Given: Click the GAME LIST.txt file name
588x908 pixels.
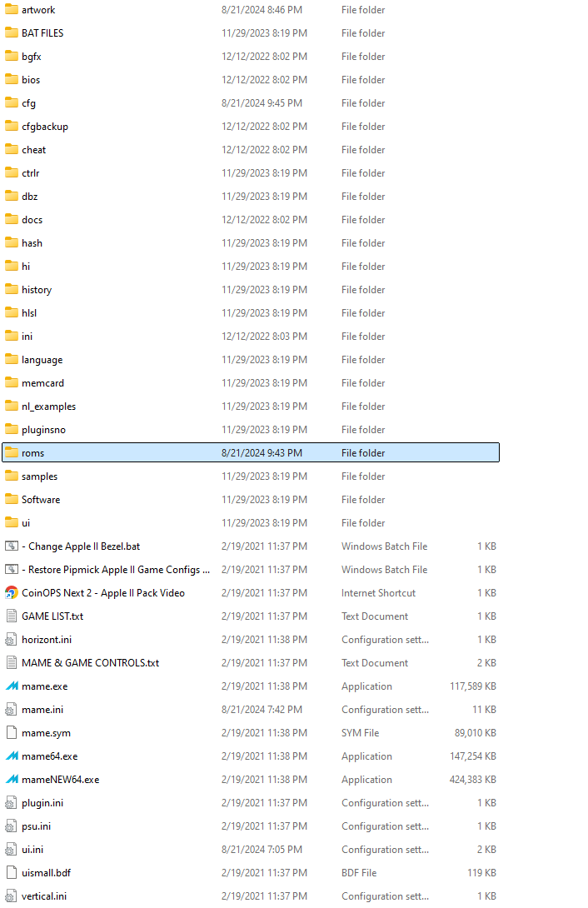Looking at the screenshot, I should coord(52,616).
